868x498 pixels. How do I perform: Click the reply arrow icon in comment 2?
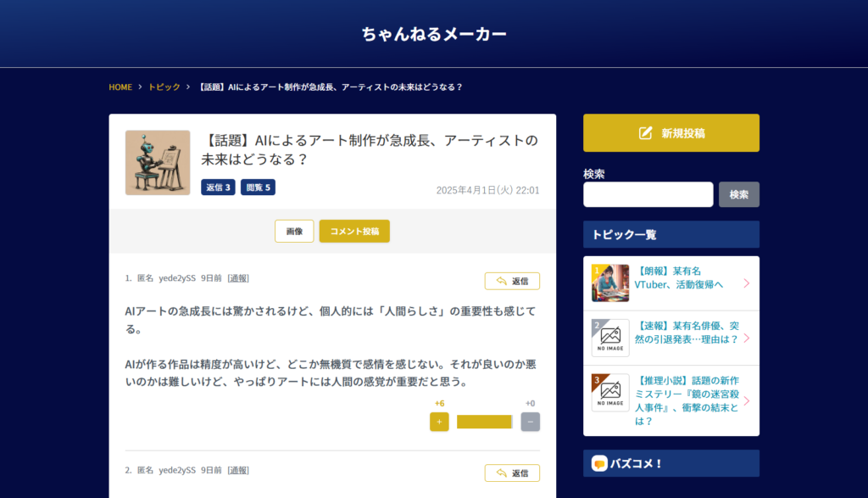(502, 473)
